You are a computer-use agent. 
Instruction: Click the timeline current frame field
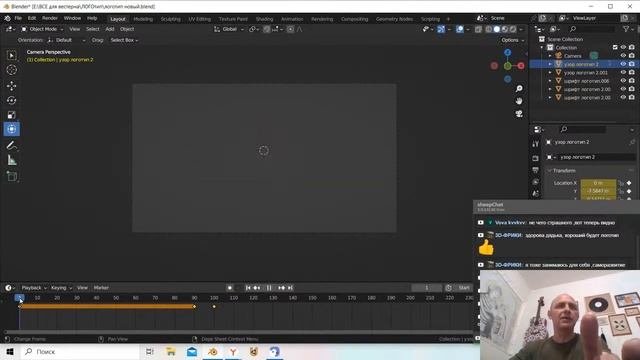(x=427, y=288)
